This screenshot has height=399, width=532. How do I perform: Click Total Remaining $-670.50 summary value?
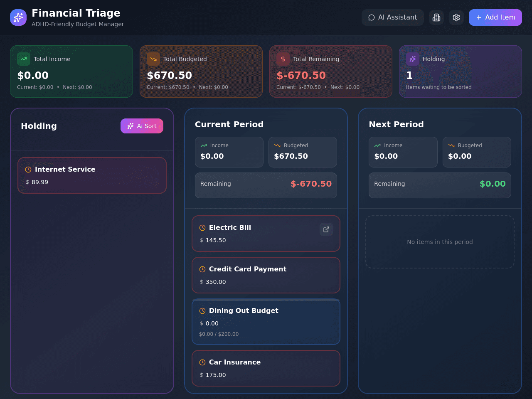[301, 75]
